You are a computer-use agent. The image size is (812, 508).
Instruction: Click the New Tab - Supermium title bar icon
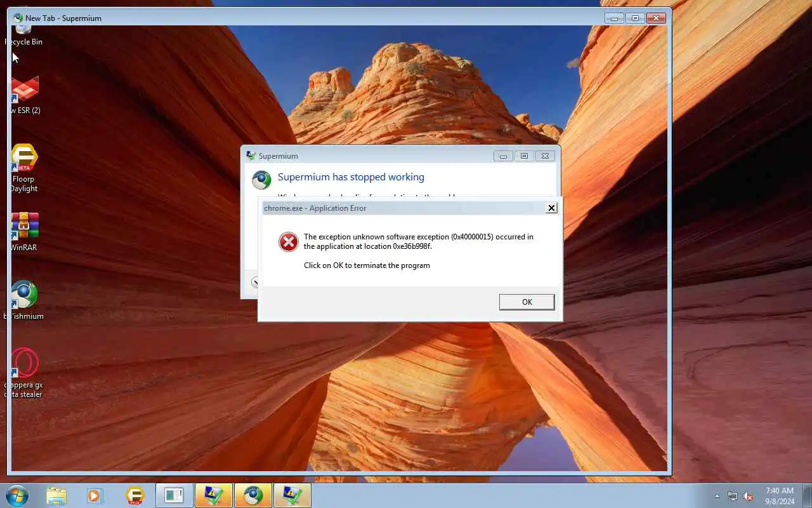[x=18, y=18]
